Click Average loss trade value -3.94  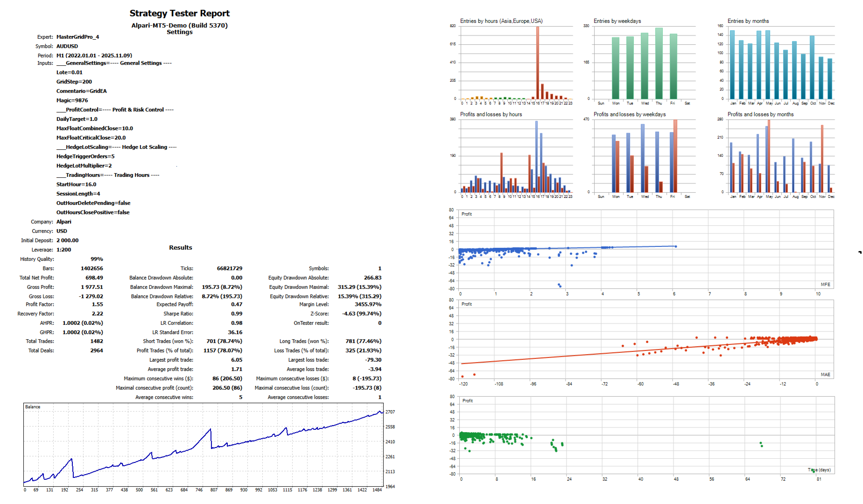click(x=375, y=369)
